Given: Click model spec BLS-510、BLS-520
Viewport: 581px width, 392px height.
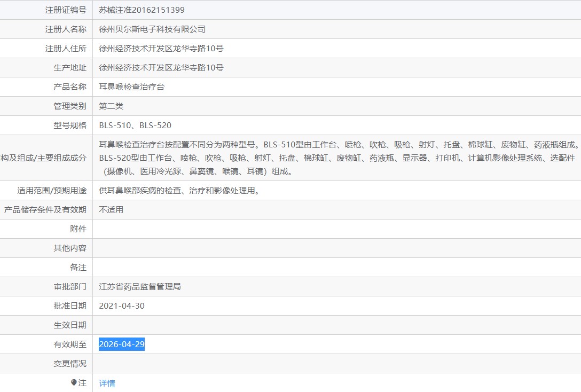Looking at the screenshot, I should click(x=135, y=126).
